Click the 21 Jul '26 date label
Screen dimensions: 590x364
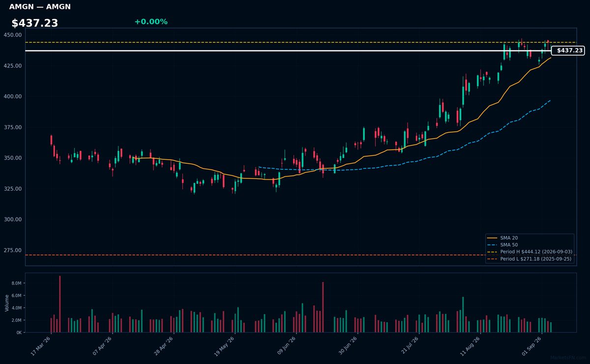(x=409, y=346)
